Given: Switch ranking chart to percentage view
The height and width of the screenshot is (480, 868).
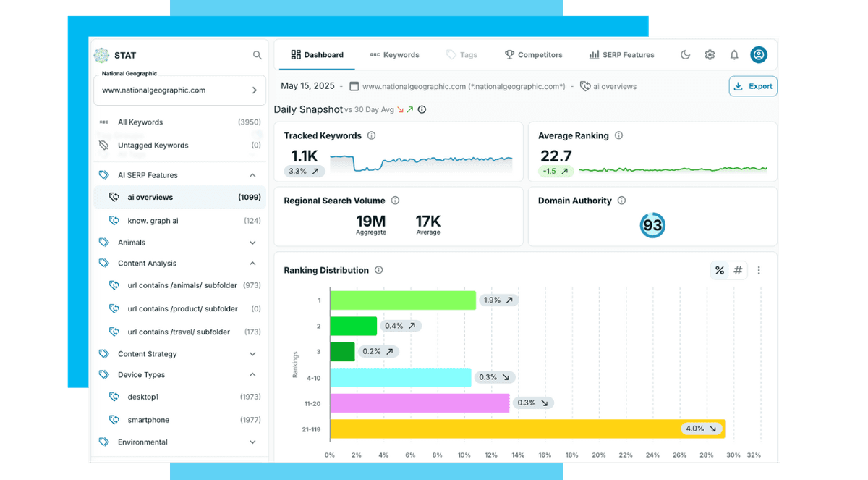Looking at the screenshot, I should [x=720, y=270].
